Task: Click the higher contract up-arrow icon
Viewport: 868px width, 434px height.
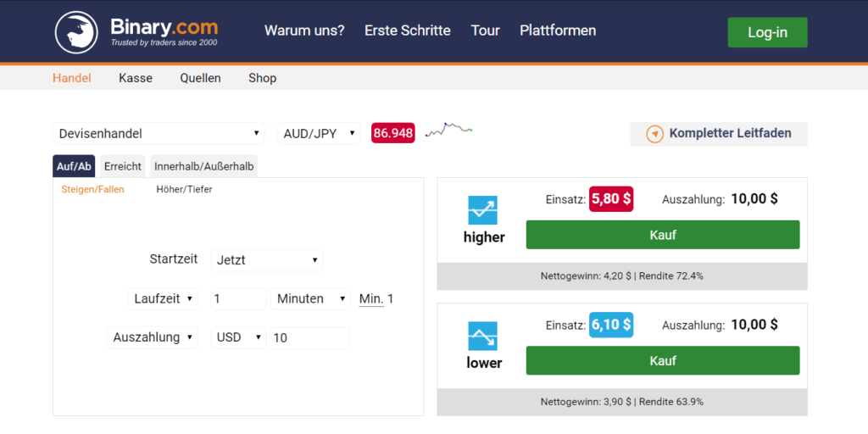Action: [482, 210]
